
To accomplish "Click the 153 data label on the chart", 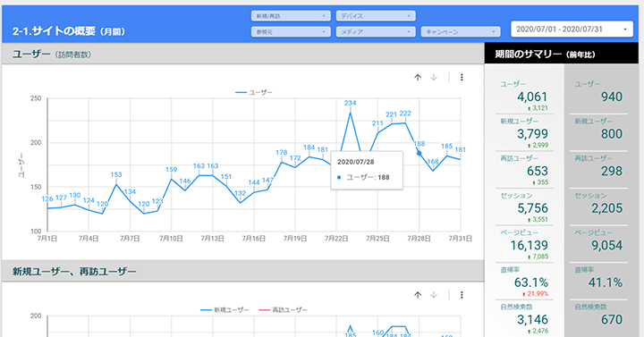I will coord(116,174).
